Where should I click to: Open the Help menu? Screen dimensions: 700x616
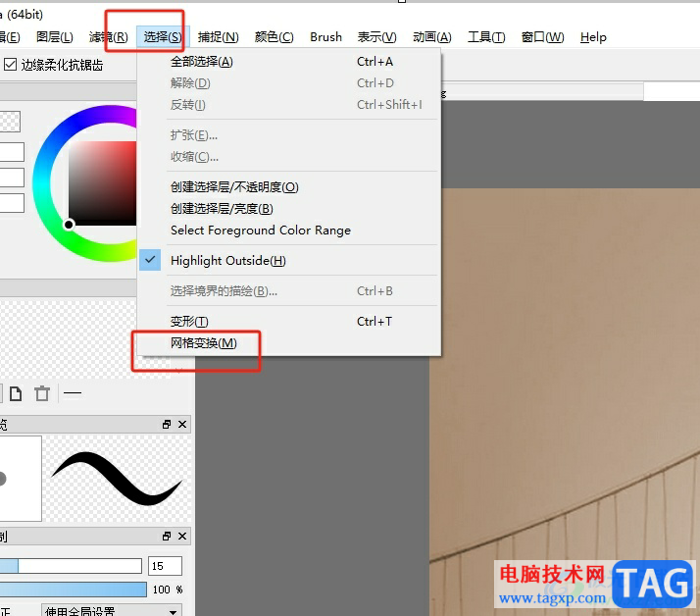coord(593,37)
